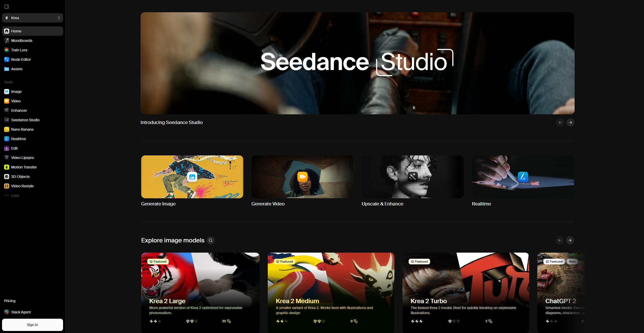
Task: Open the Generate Video card thumbnail
Action: [302, 177]
